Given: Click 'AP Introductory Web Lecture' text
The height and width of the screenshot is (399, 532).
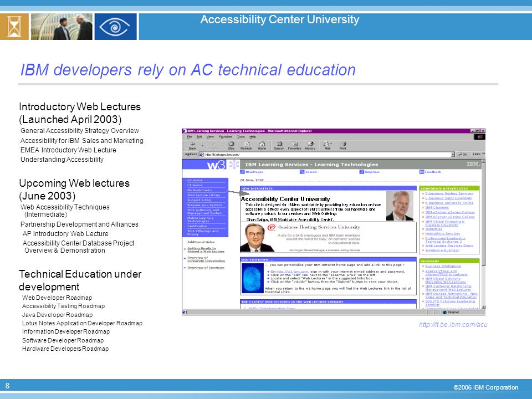Looking at the screenshot, I should [65, 234].
